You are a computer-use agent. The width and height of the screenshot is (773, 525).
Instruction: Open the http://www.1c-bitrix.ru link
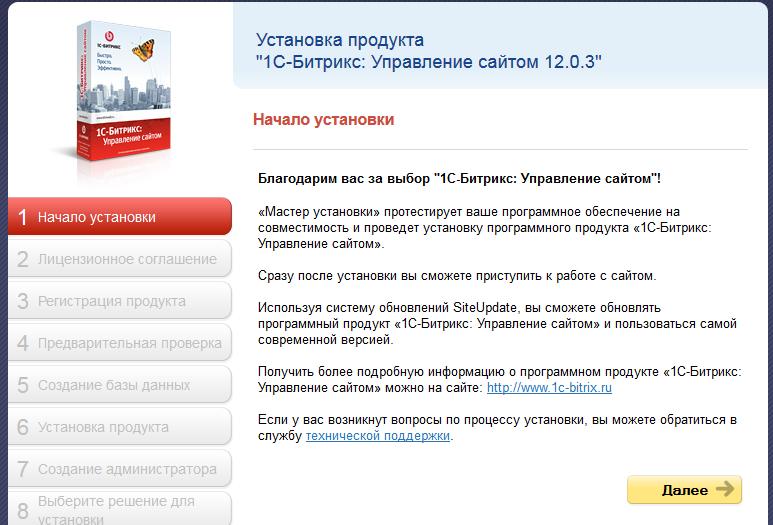549,388
